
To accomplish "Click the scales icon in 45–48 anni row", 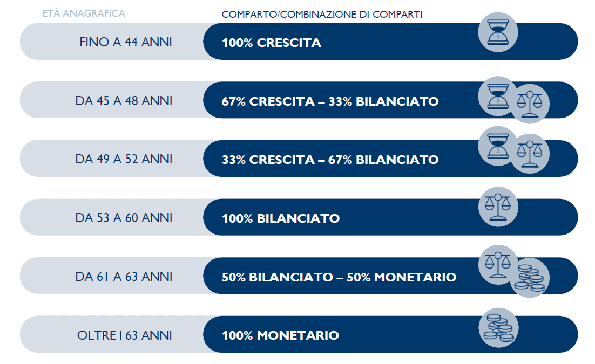I will [530, 104].
